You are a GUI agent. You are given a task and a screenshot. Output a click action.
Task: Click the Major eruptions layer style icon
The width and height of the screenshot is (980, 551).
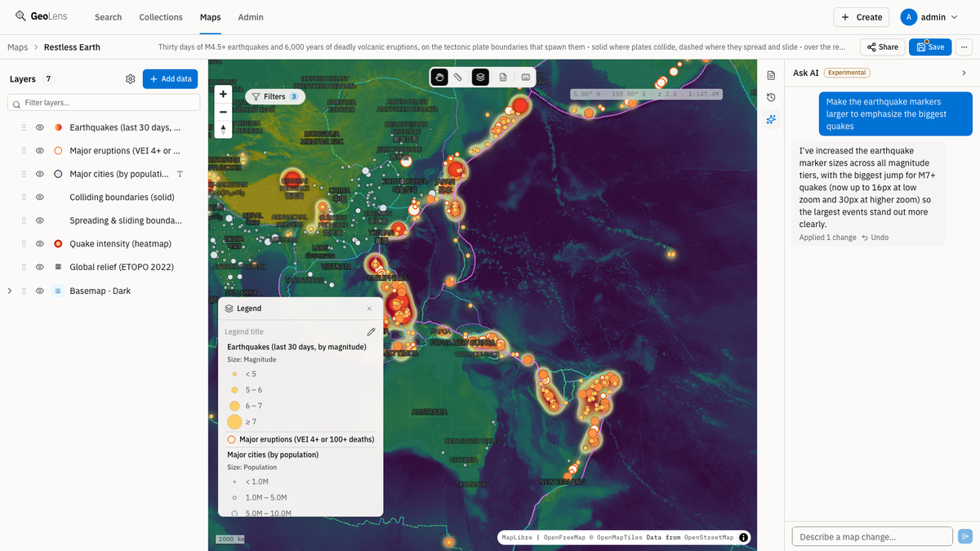pos(58,151)
